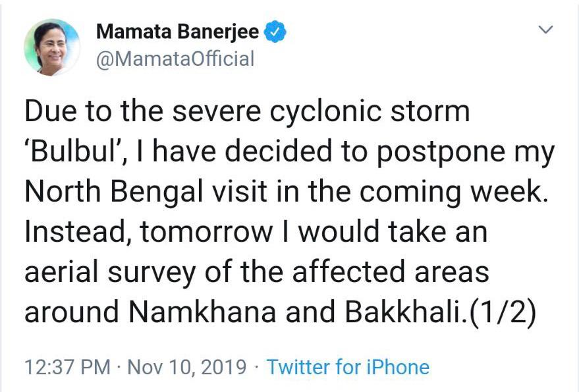Screen dimensions: 579x392
Task: Click the blue verified badge icon
Action: (275, 32)
